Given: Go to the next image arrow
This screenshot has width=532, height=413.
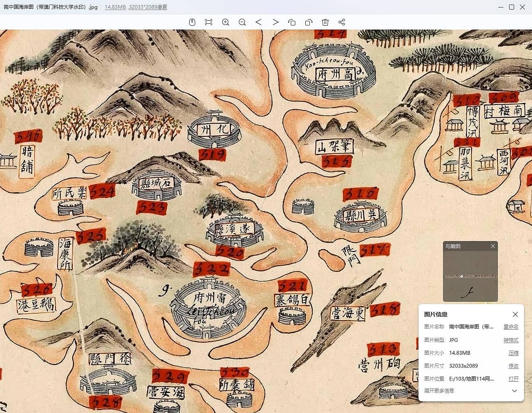Looking at the screenshot, I should click(275, 22).
